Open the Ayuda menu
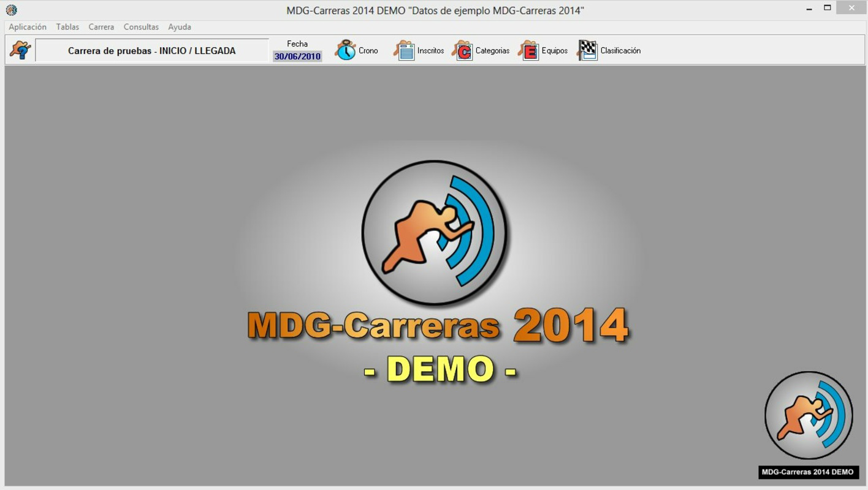Image resolution: width=868 pixels, height=490 pixels. pos(180,27)
